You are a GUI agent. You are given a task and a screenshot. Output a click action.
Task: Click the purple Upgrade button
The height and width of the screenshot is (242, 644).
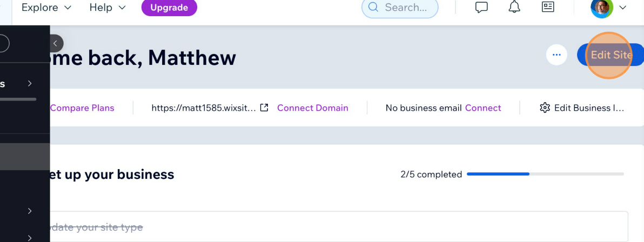[169, 8]
